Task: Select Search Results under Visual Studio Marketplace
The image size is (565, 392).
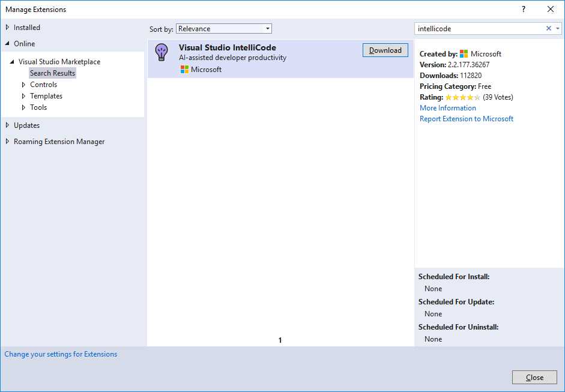Action: (52, 73)
